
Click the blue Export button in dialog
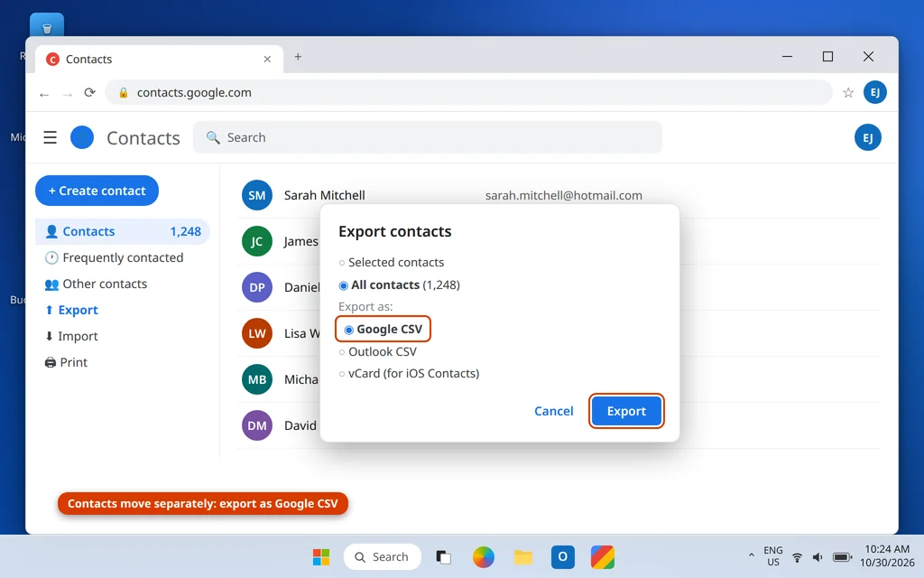click(626, 411)
